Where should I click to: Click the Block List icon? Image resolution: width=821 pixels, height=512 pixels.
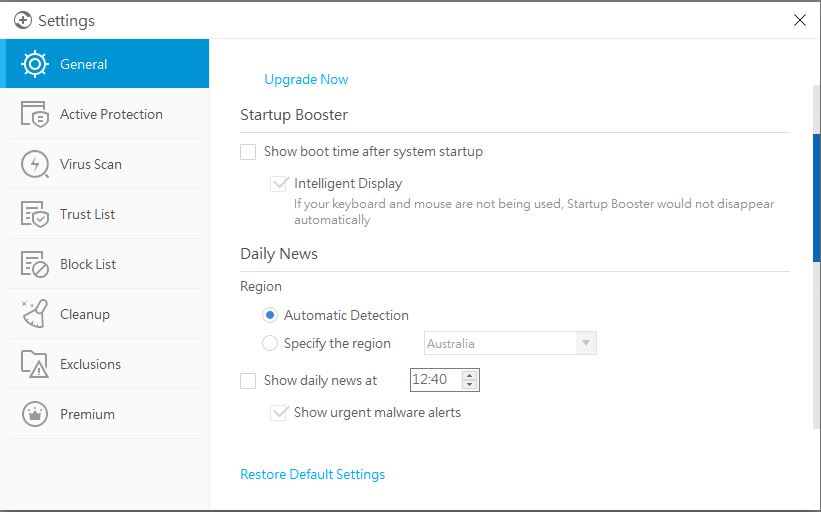pos(35,264)
